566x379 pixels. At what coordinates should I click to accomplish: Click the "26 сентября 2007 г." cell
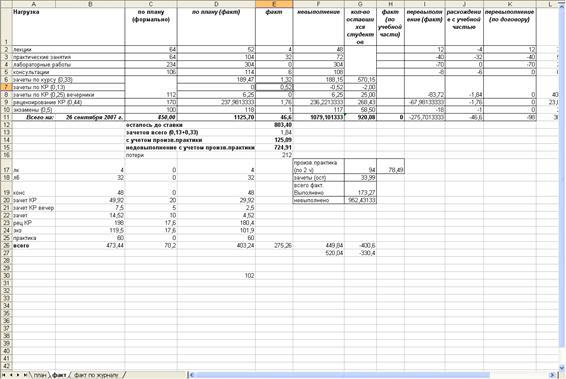(x=90, y=117)
